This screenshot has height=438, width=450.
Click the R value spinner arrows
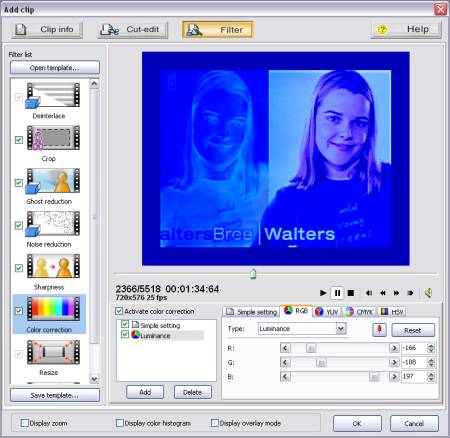click(431, 348)
